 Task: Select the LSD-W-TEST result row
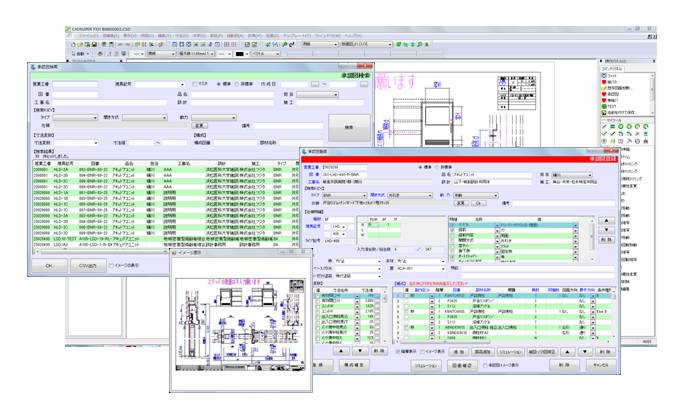[x=166, y=239]
